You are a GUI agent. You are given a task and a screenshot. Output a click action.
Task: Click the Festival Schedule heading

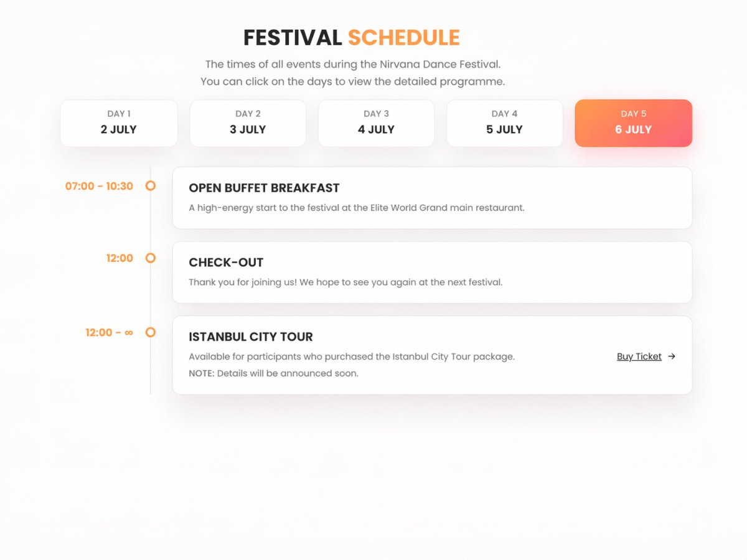(x=351, y=38)
